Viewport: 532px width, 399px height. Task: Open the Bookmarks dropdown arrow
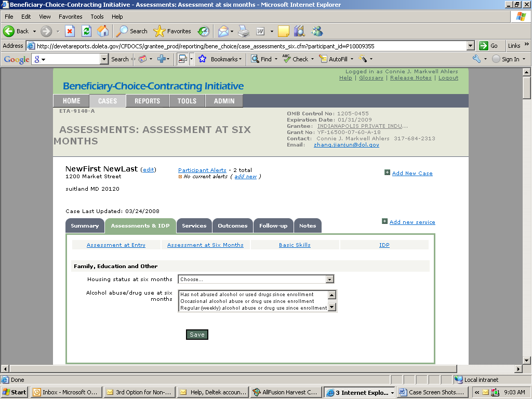click(240, 59)
